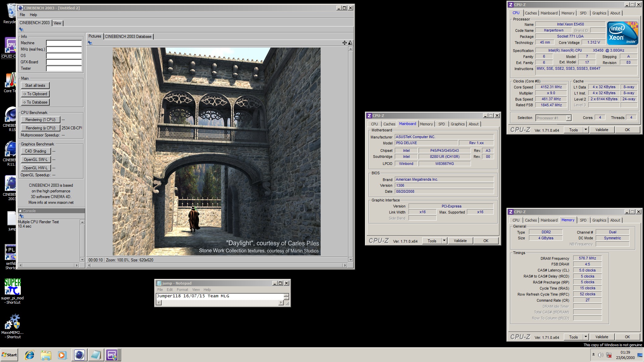Click the GFX-Board input field
The width and height of the screenshot is (644, 362).
click(x=64, y=62)
